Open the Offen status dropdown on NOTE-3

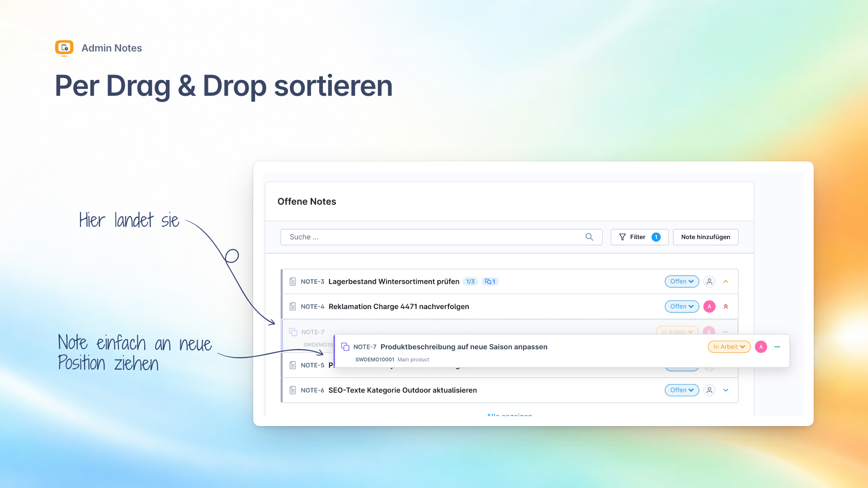coord(682,282)
